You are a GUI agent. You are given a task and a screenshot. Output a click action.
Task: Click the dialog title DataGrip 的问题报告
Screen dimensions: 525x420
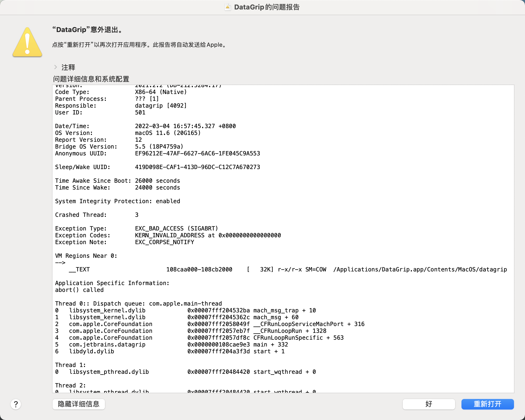[x=267, y=7]
